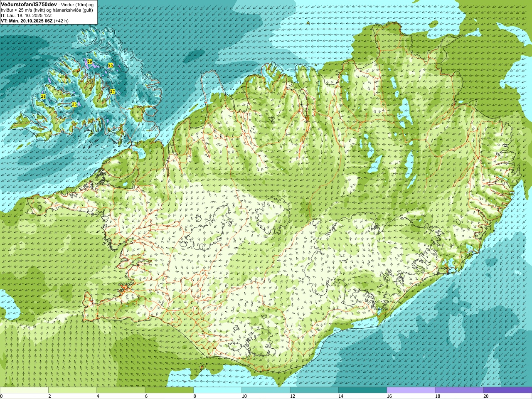Click the 'Veðurstofan/IS750dev' title text
The height and width of the screenshot is (399, 532).
pyautogui.click(x=29, y=4)
